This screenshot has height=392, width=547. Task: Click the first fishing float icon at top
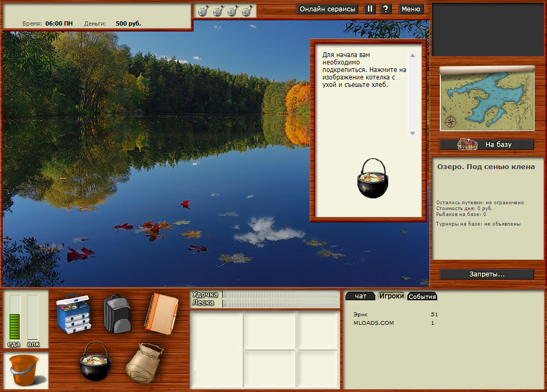point(203,11)
